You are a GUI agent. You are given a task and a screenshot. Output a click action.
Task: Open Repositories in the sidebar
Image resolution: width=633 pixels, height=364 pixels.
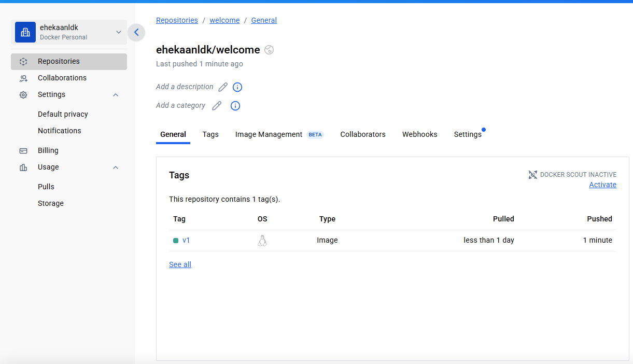point(69,61)
